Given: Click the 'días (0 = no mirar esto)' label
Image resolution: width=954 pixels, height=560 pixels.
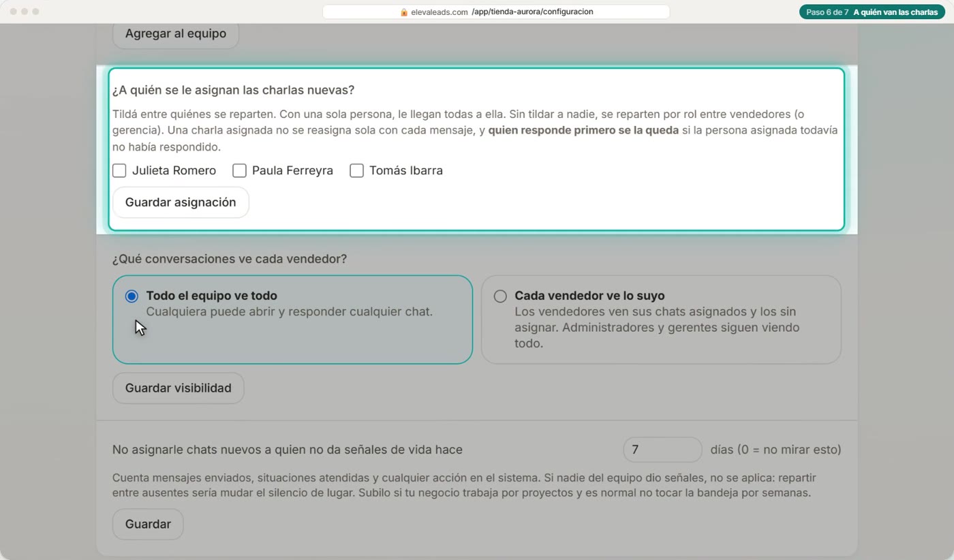Looking at the screenshot, I should click(x=775, y=450).
